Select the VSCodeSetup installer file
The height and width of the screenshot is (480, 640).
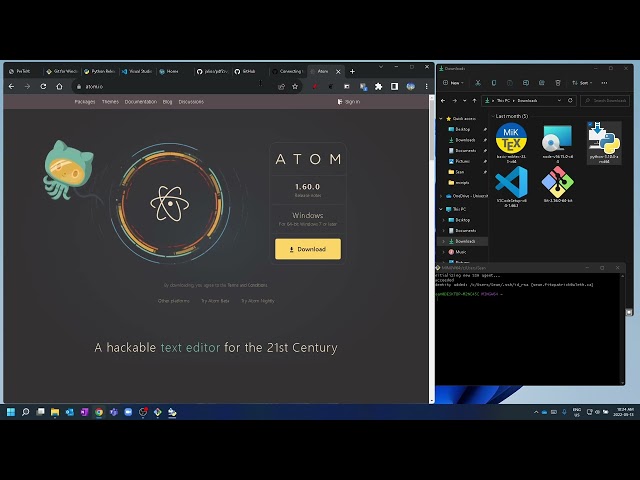pyautogui.click(x=511, y=187)
